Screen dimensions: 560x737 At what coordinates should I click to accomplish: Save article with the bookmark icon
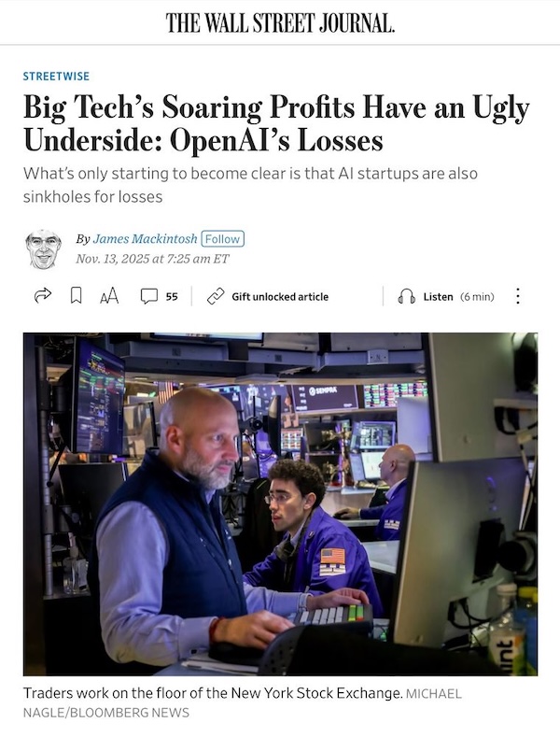click(x=77, y=296)
